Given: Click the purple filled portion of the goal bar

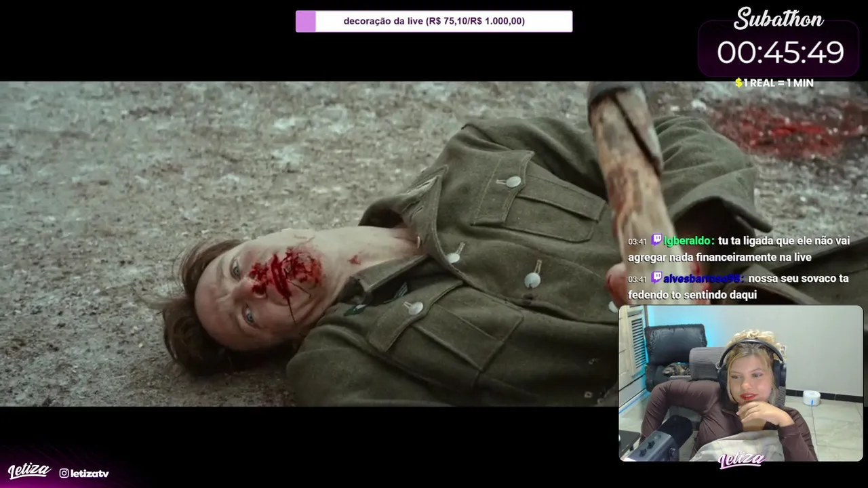Looking at the screenshot, I should click(x=306, y=21).
